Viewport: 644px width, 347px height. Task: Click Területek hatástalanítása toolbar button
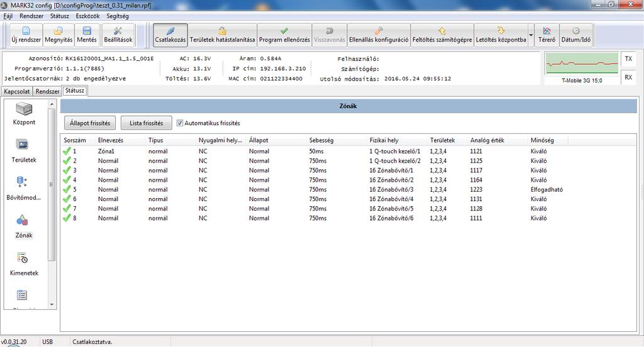coord(222,35)
